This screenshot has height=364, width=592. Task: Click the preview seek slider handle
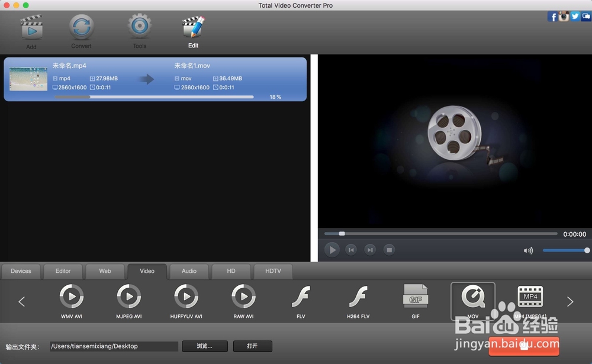point(342,234)
